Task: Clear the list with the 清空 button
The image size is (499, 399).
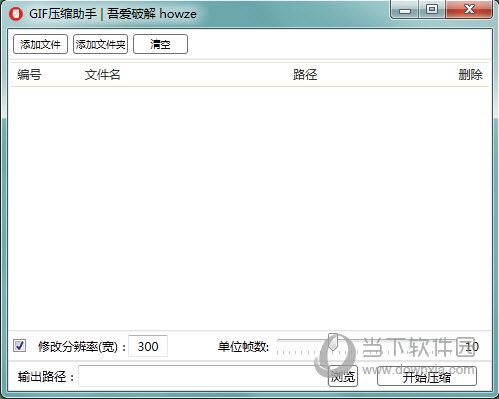Action: click(x=160, y=44)
